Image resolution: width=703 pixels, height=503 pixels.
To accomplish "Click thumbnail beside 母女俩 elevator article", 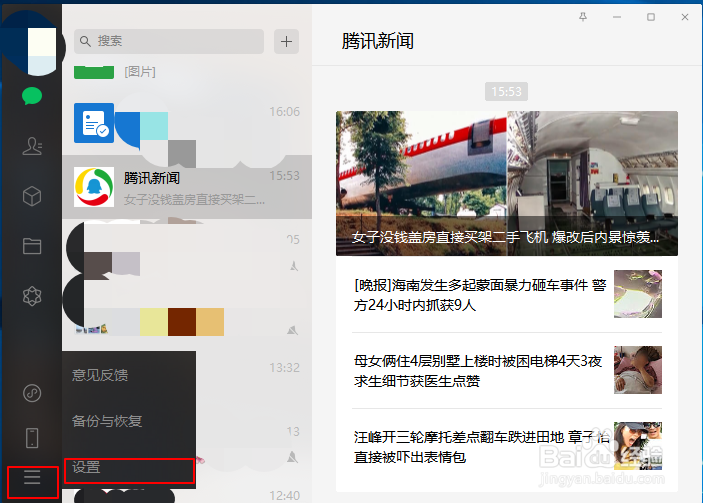I will [638, 370].
